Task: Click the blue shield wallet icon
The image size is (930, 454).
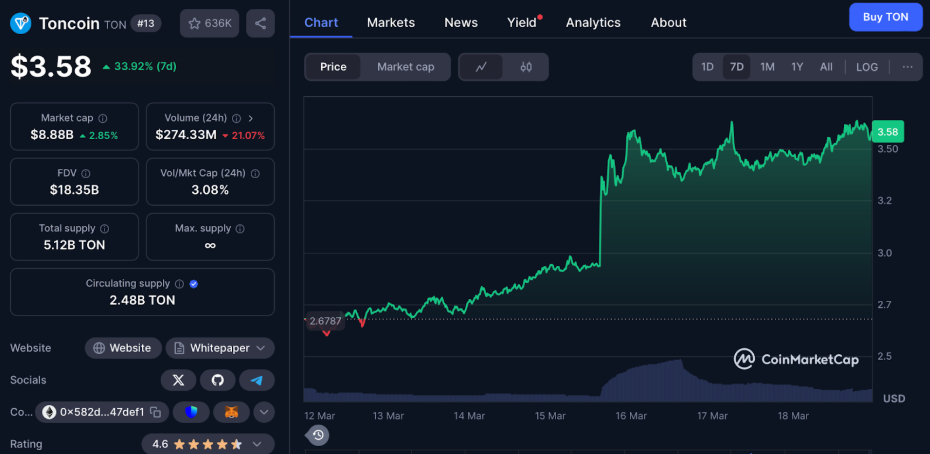Action: tap(191, 412)
